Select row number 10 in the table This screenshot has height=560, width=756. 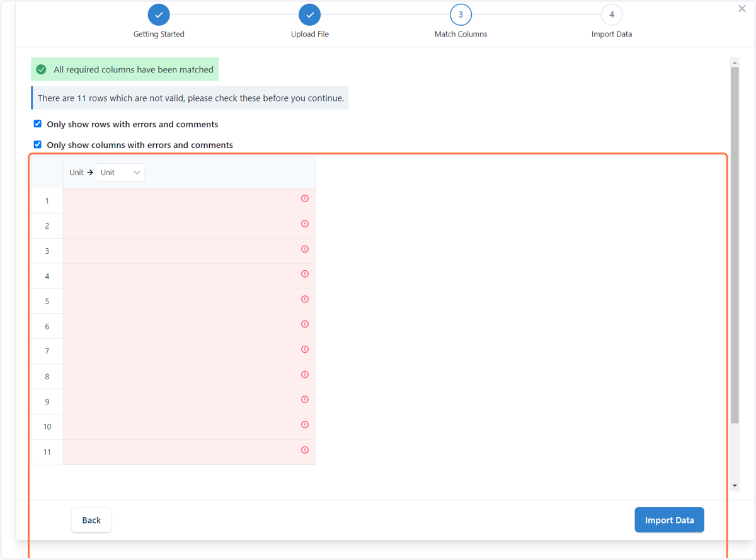point(47,427)
